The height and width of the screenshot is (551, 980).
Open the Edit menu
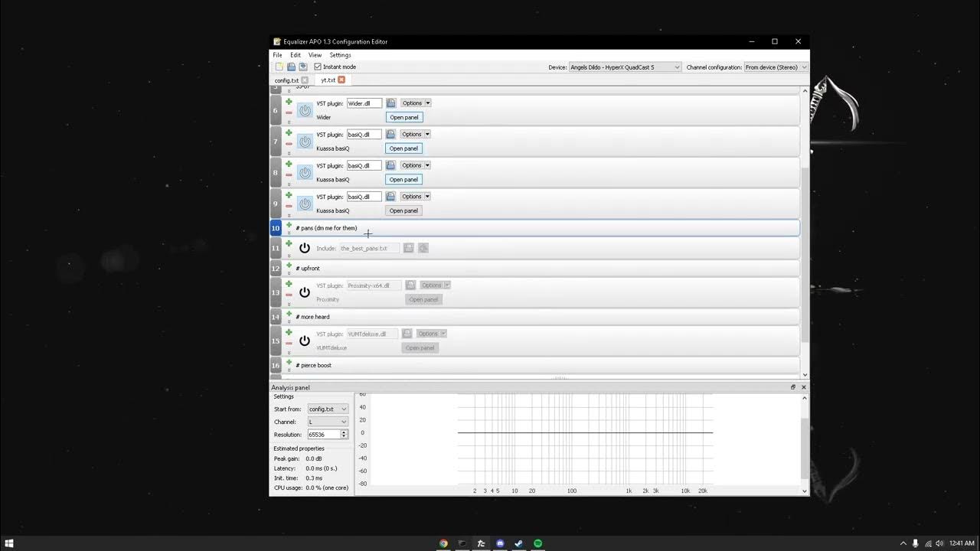[296, 55]
